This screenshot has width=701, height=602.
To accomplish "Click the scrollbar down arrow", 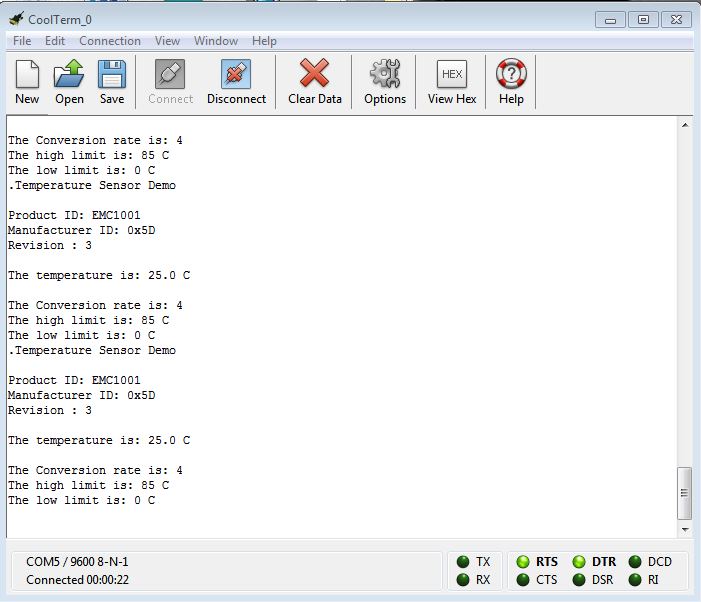I will (x=685, y=529).
